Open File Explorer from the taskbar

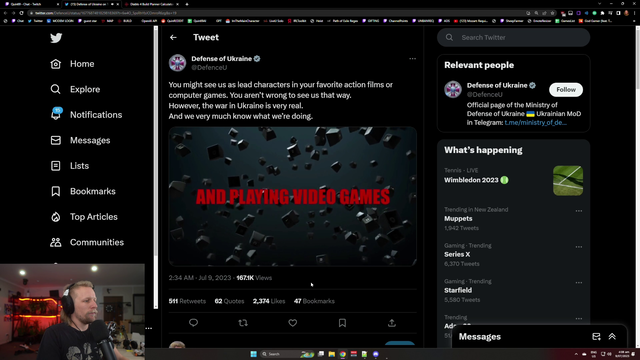[332, 354]
